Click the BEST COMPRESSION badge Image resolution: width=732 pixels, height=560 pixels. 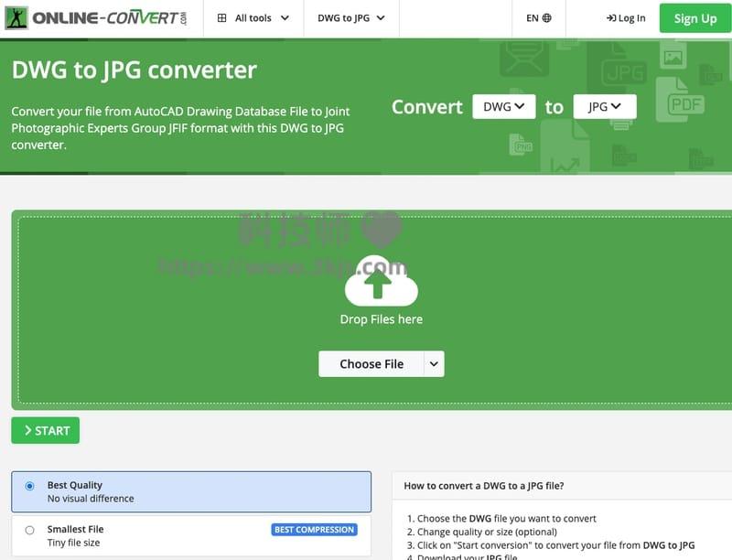coord(314,530)
